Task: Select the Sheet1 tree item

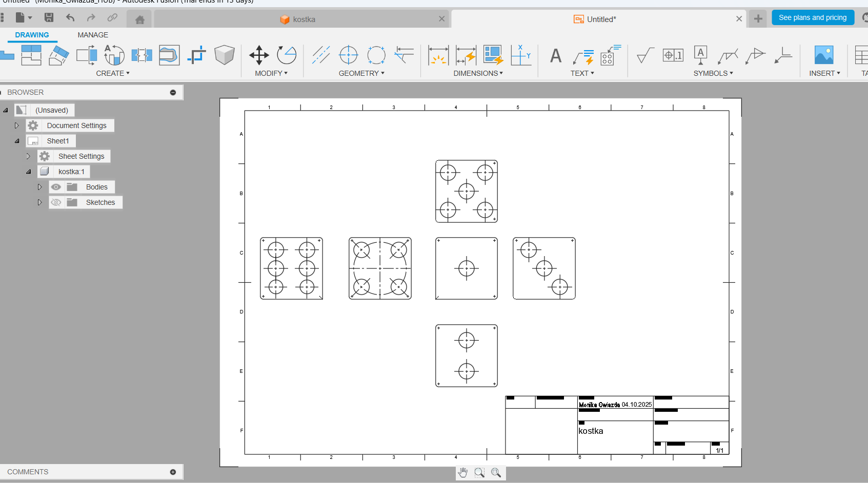Action: [x=57, y=141]
